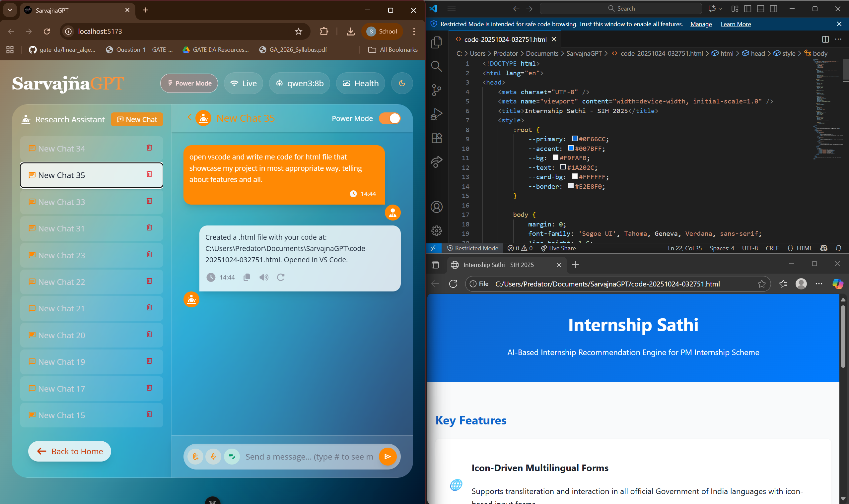Click speaker icon to read reply aloud
The height and width of the screenshot is (504, 849).
coord(264,278)
